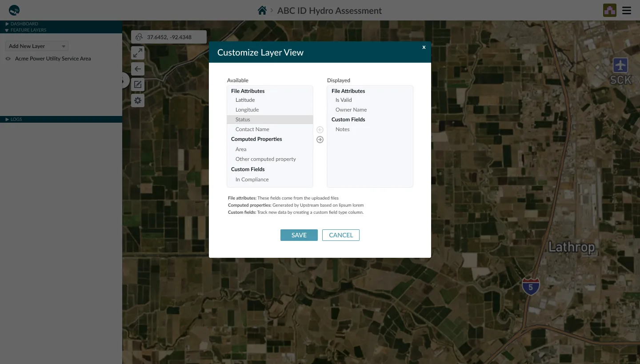The image size is (640, 364).
Task: Move selected field to Displayed with right arrow
Action: [x=320, y=140]
